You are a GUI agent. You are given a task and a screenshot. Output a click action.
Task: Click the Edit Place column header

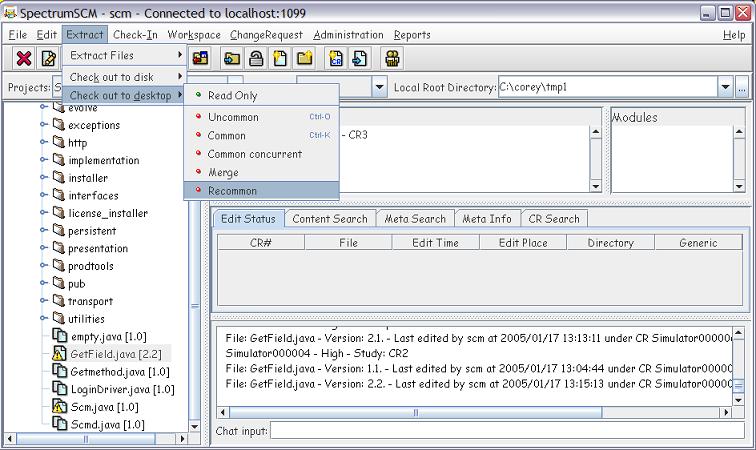[523, 243]
